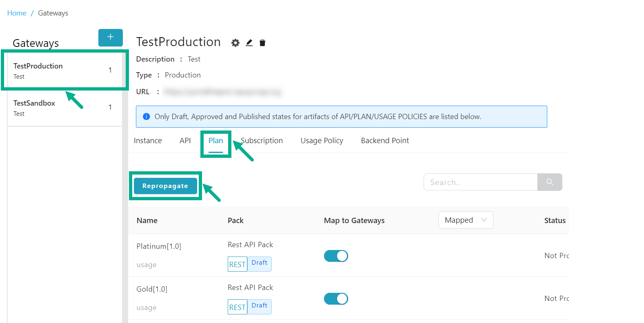Click REST tag on Platinum plan row
This screenshot has width=644, height=323.
click(237, 264)
